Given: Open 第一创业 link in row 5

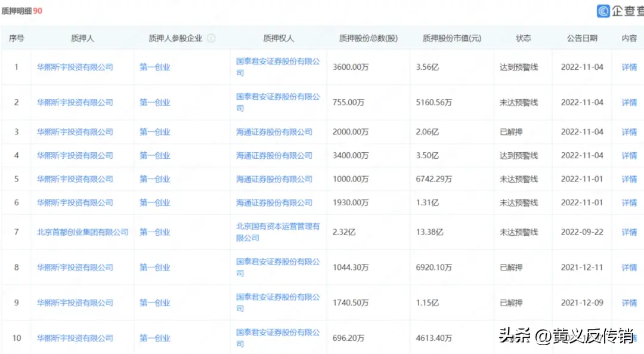Looking at the screenshot, I should 155,179.
